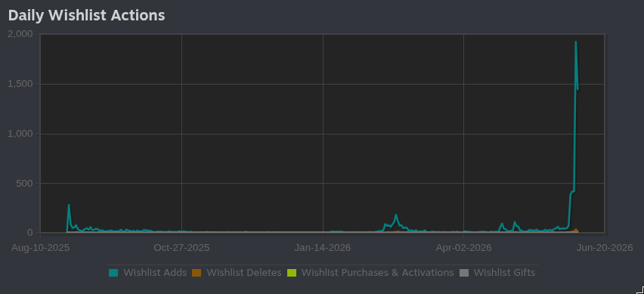Click the Jan-14-2026 x-axis date label
The width and height of the screenshot is (644, 294).
(x=323, y=248)
